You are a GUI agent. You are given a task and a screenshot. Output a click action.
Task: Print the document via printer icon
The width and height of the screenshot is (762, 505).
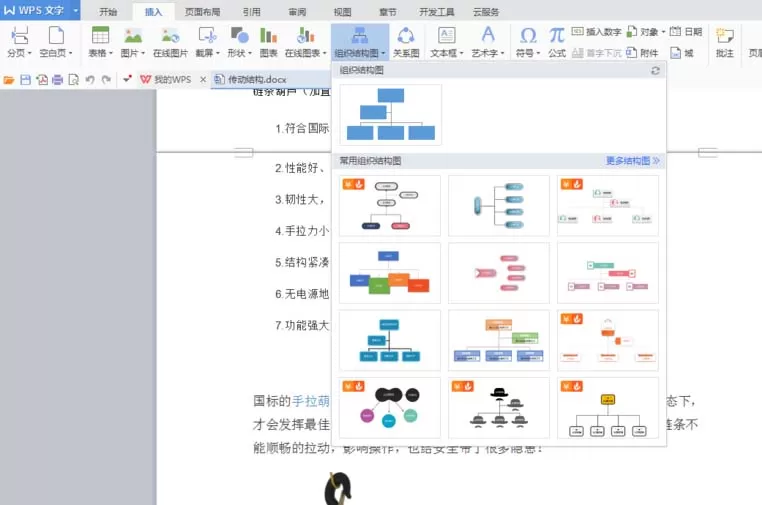[57, 80]
